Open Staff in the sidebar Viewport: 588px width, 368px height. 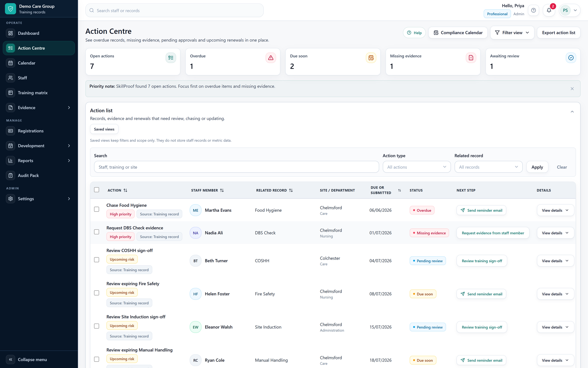[x=39, y=78]
